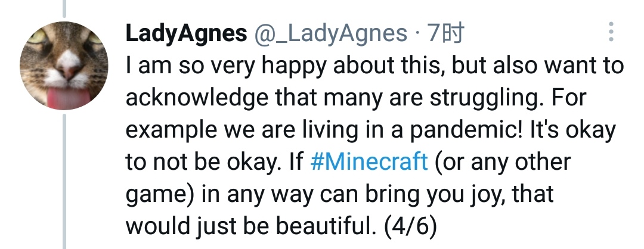The height and width of the screenshot is (249, 644).
Task: Click the word "acknowledge" in the tweet
Action: pyautogui.click(x=197, y=98)
